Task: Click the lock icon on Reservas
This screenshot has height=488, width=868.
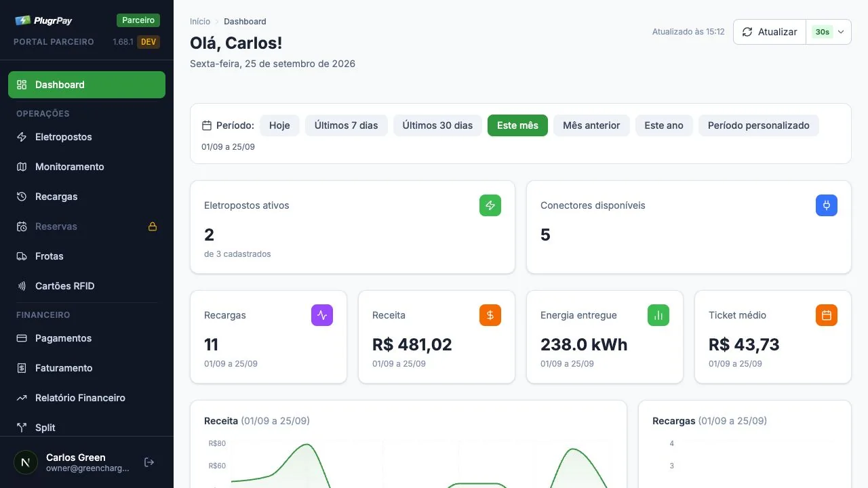Action: (x=153, y=226)
